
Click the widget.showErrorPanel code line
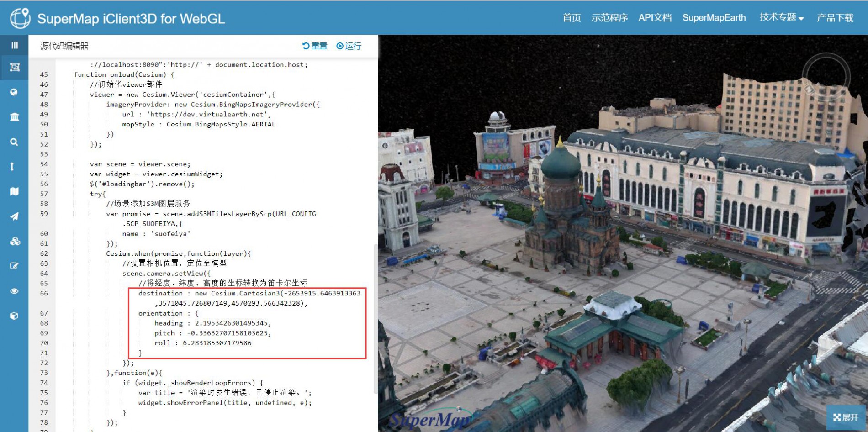click(225, 403)
